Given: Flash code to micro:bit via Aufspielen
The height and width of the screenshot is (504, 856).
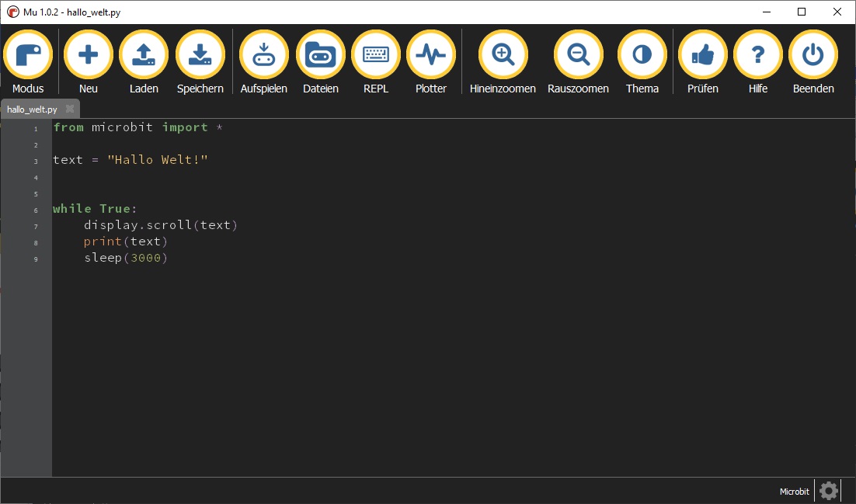Looking at the screenshot, I should pyautogui.click(x=263, y=62).
